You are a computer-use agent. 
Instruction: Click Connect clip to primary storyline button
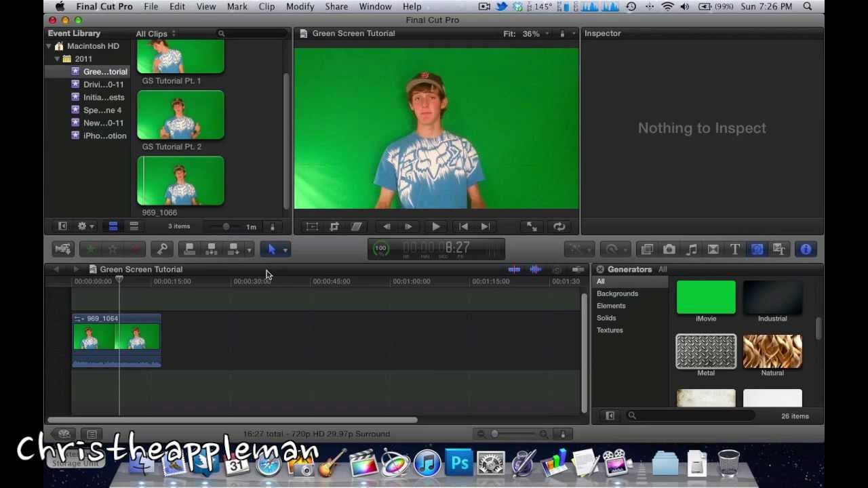[190, 249]
